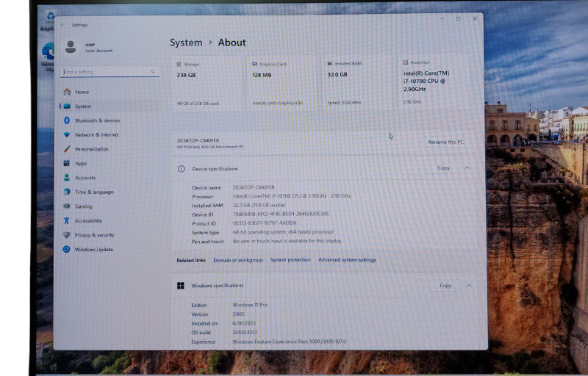Viewport: 588px width, 376px height.
Task: Click the Version 24H2 value
Action: pyautogui.click(x=238, y=314)
